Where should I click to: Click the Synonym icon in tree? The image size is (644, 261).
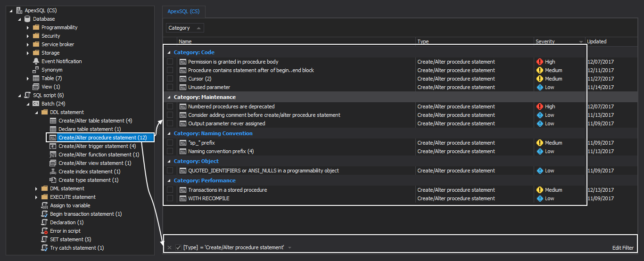36,70
